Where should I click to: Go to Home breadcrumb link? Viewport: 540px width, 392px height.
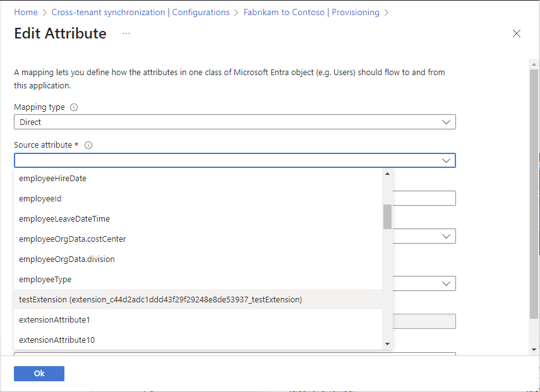[26, 12]
